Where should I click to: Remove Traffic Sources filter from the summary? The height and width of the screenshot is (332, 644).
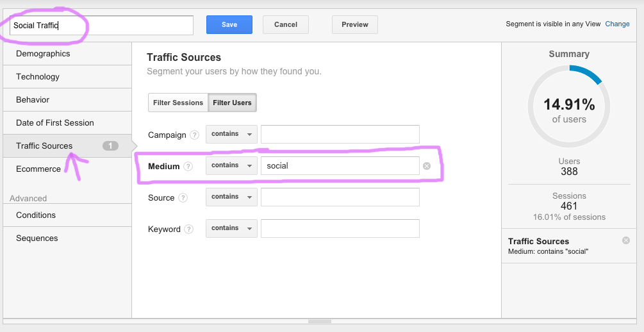[x=625, y=240]
